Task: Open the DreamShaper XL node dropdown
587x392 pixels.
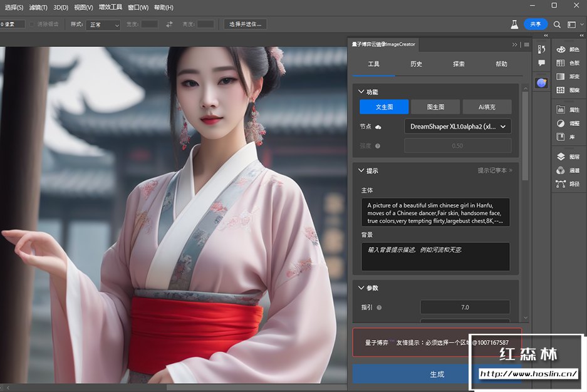Action: point(457,126)
